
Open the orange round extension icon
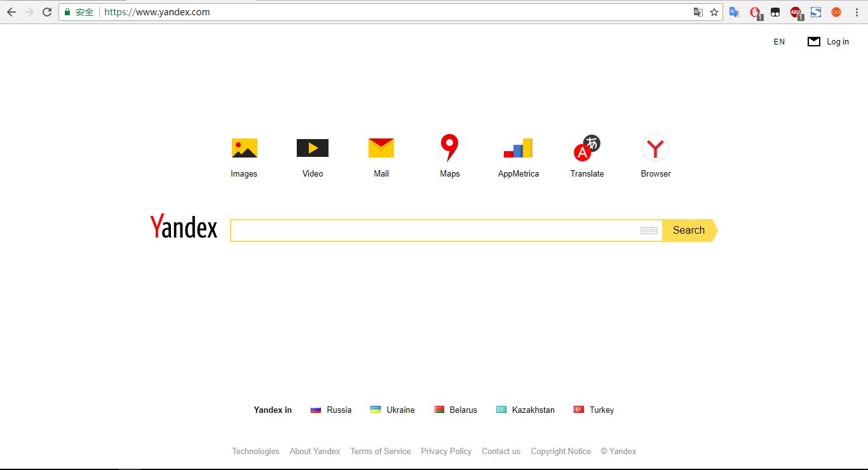(x=836, y=12)
